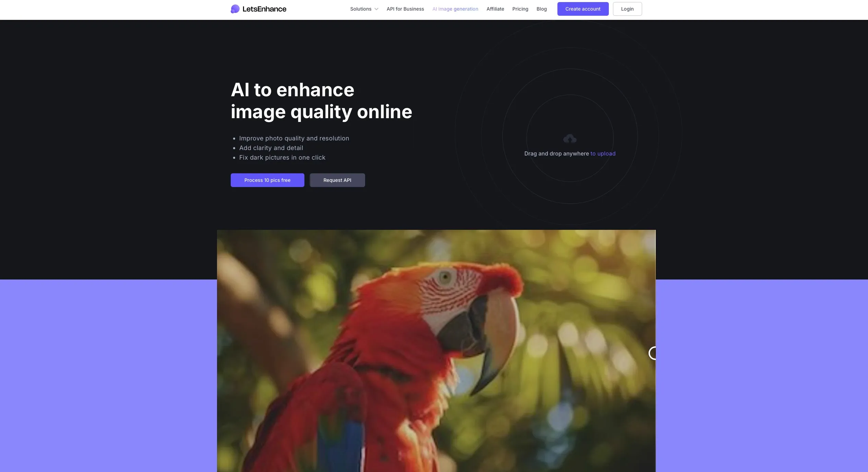Click the Affiliate navigation item
The width and height of the screenshot is (868, 472).
pyautogui.click(x=495, y=9)
